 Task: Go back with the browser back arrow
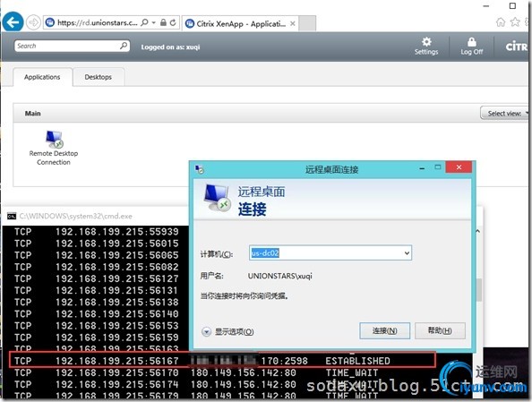coord(13,22)
